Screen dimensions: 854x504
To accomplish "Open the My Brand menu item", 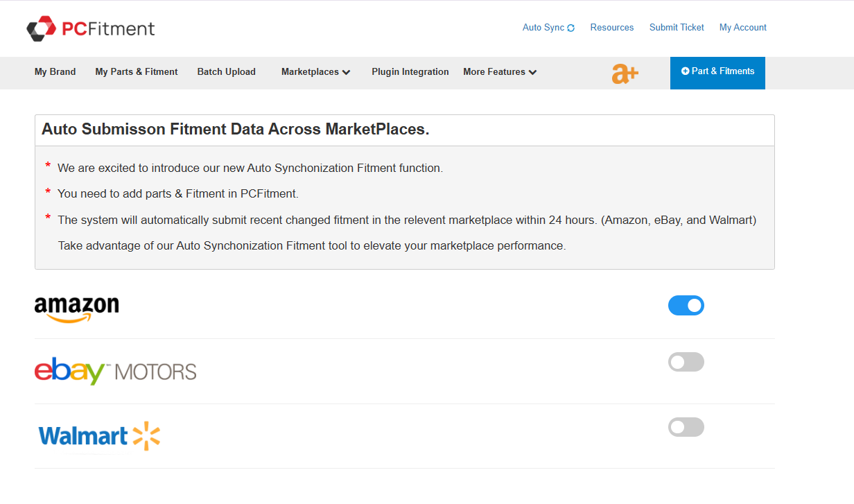I will (x=55, y=72).
